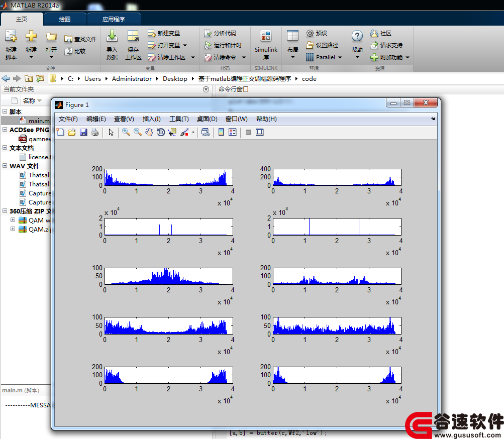Toggle the Brush data tool
The height and width of the screenshot is (439, 504).
pyautogui.click(x=184, y=133)
